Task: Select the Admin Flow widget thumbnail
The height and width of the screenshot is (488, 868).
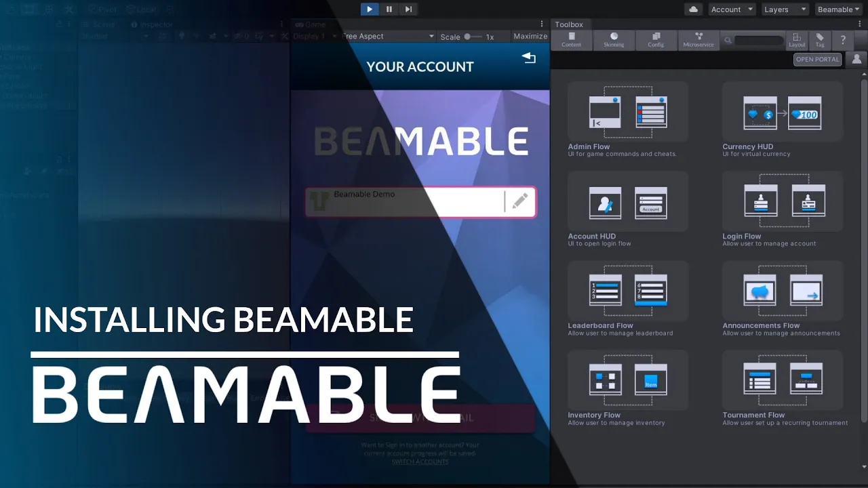Action: pyautogui.click(x=628, y=112)
